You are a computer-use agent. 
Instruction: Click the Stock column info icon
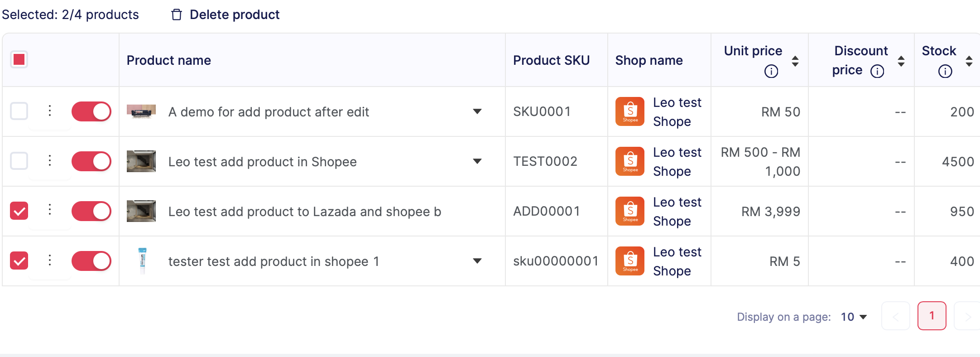coord(945,71)
